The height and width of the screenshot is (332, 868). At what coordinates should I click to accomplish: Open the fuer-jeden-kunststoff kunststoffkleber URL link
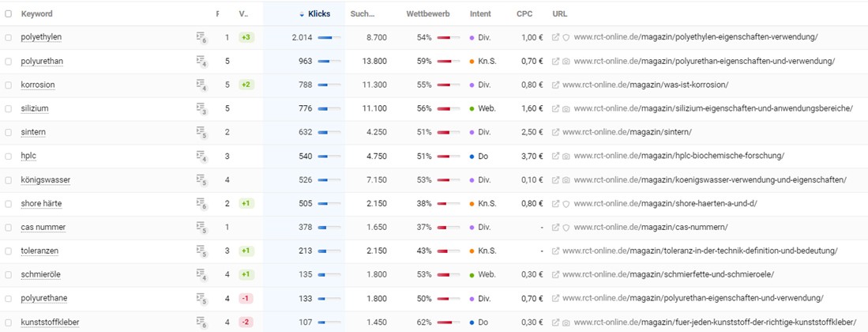[716, 323]
